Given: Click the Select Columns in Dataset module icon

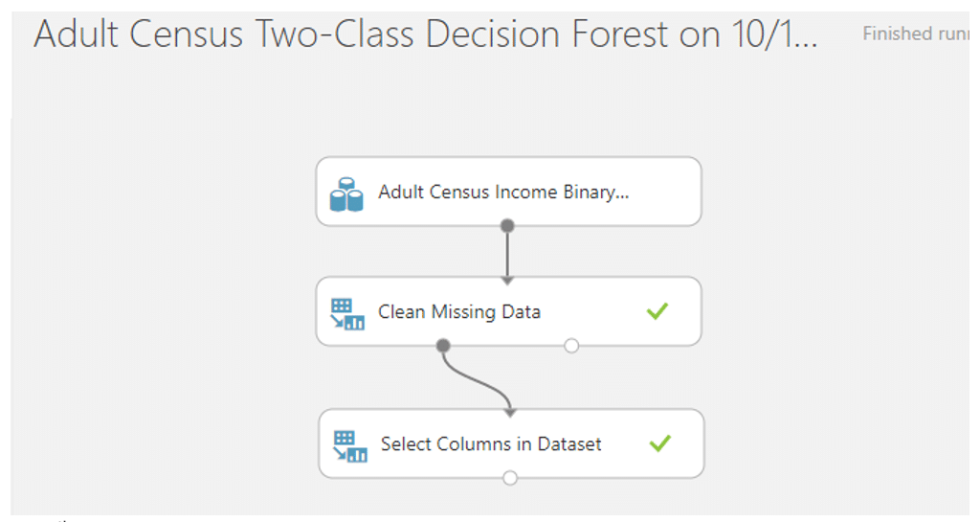Looking at the screenshot, I should (x=350, y=446).
